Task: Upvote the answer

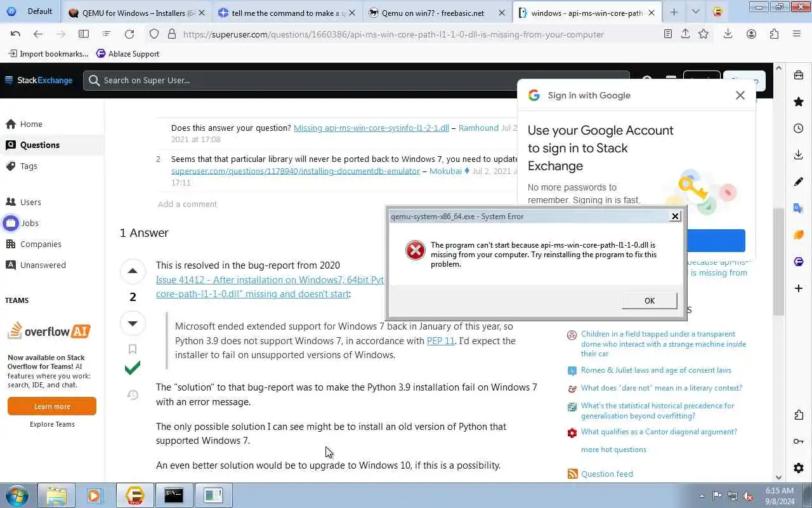Action: click(132, 271)
